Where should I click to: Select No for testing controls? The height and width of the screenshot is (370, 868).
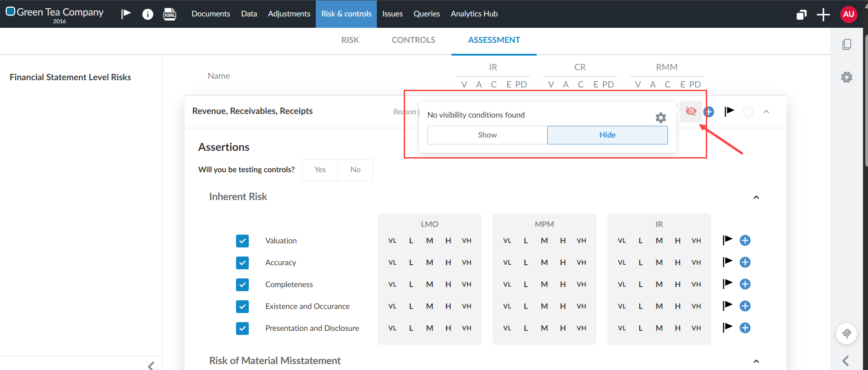point(355,170)
